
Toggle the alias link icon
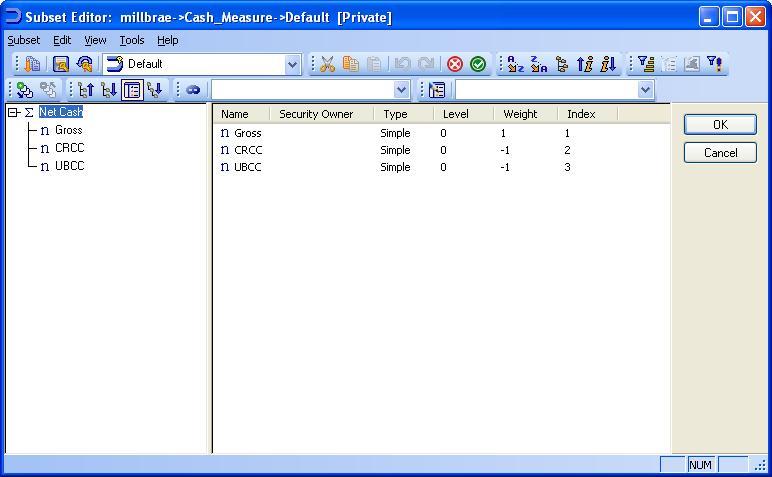[193, 90]
